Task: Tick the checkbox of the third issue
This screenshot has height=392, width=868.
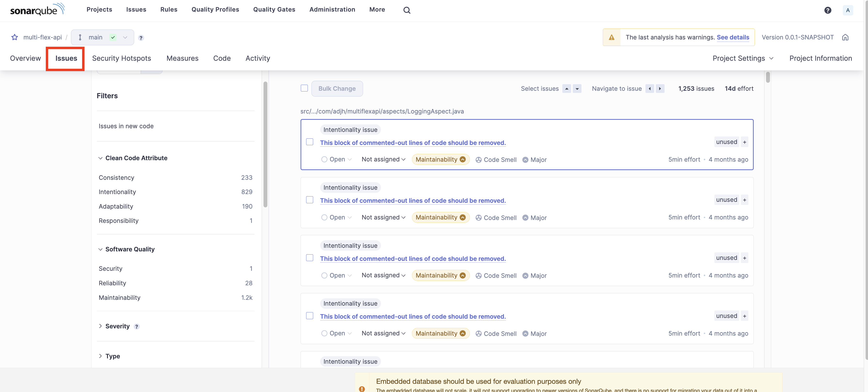Action: tap(309, 258)
